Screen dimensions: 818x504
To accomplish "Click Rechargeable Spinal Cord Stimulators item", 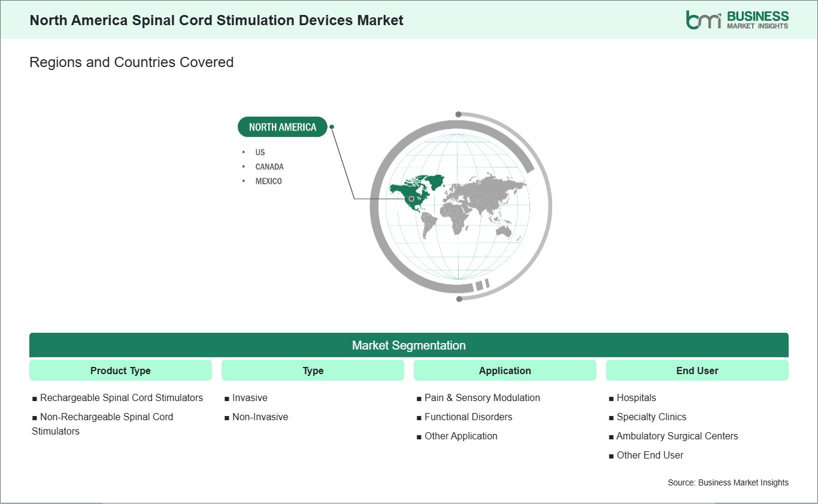I will tap(117, 397).
